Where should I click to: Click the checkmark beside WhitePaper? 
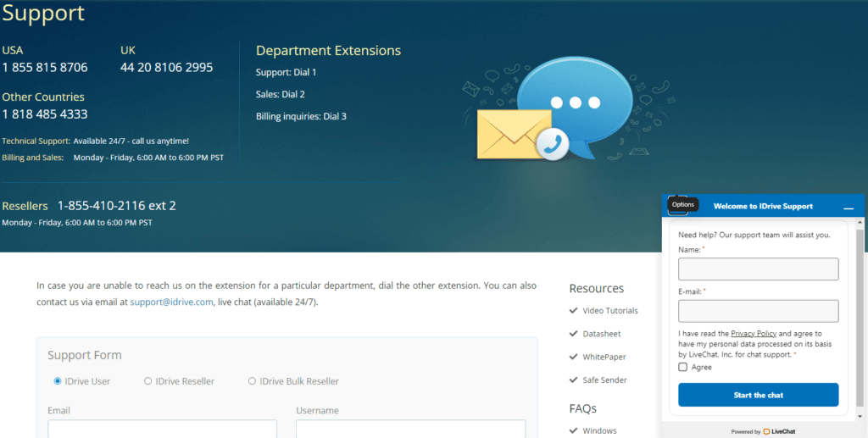574,358
